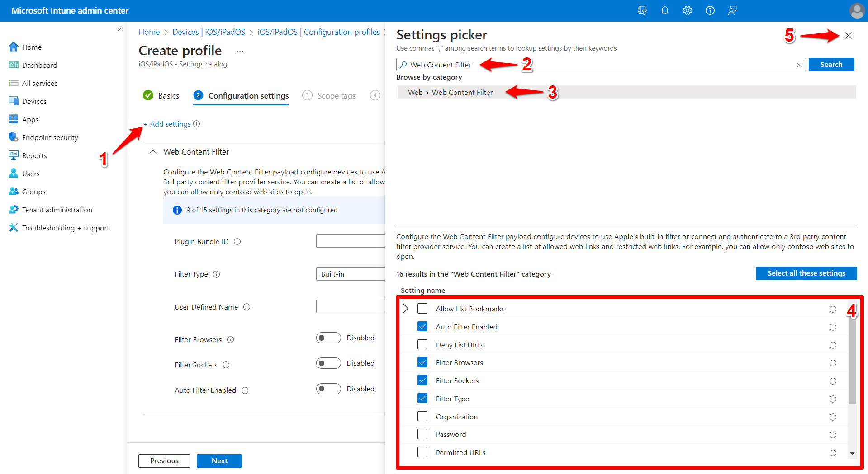Open user account avatar
The width and height of the screenshot is (868, 474).
[857, 10]
